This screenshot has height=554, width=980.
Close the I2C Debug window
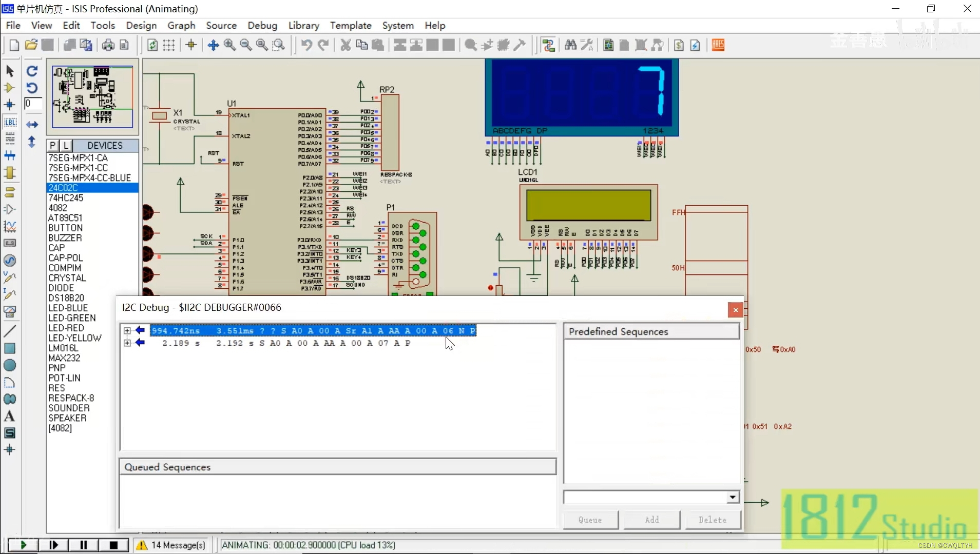[x=735, y=310]
